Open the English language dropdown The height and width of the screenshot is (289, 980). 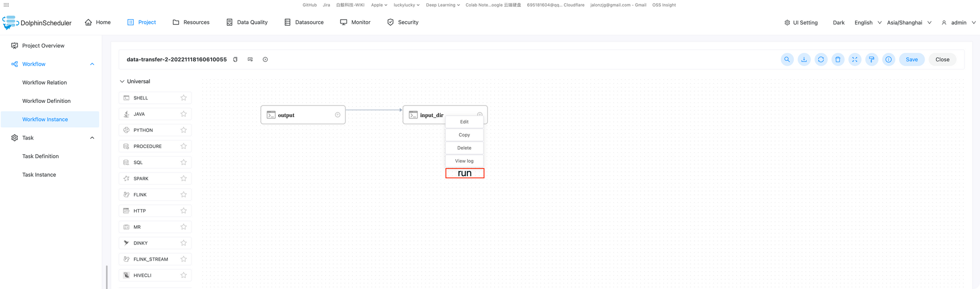pos(868,23)
